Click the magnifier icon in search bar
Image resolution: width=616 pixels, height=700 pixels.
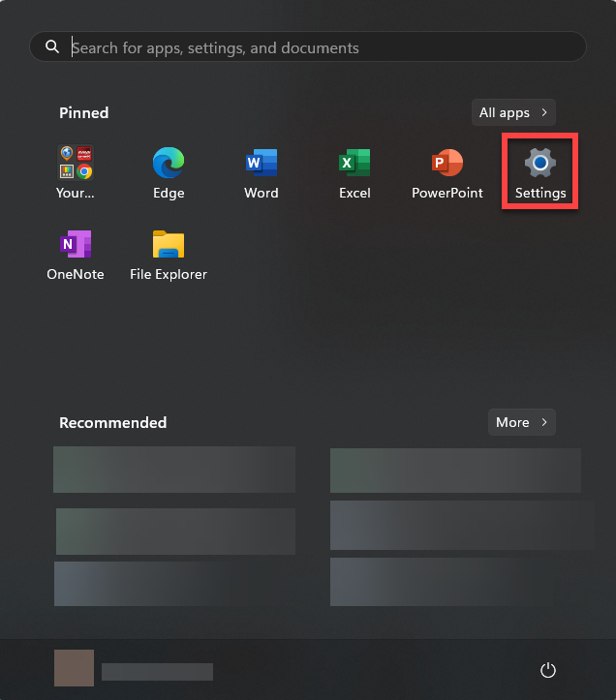coord(52,46)
